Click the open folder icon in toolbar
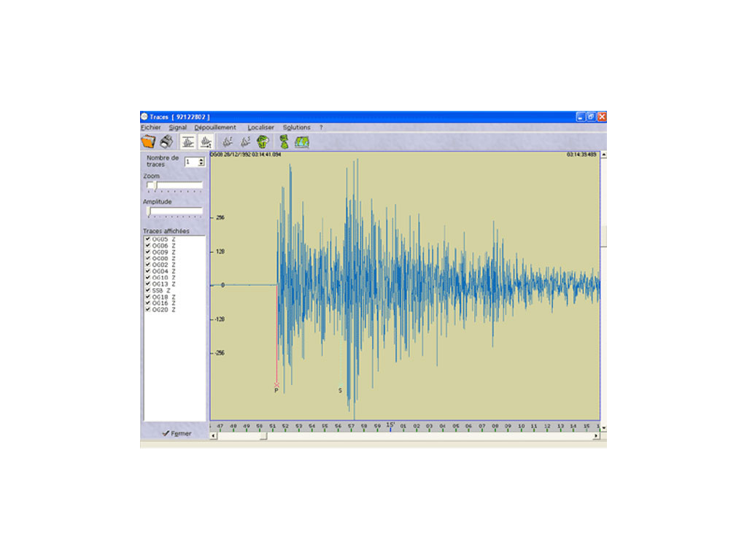Screen dimensions: 747x560 [148, 141]
